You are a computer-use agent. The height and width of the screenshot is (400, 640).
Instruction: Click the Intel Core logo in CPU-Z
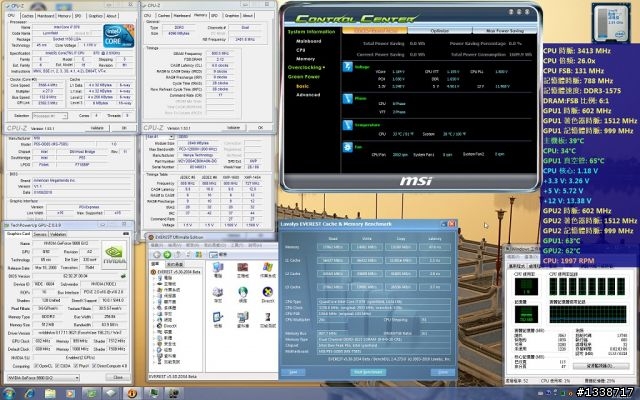click(118, 36)
